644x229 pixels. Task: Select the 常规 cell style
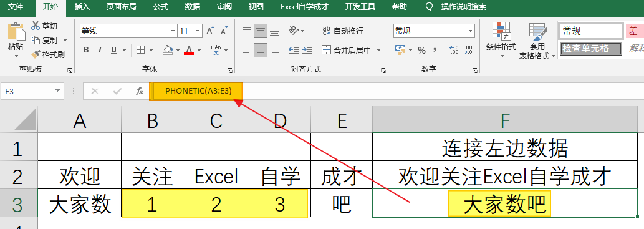tap(590, 31)
